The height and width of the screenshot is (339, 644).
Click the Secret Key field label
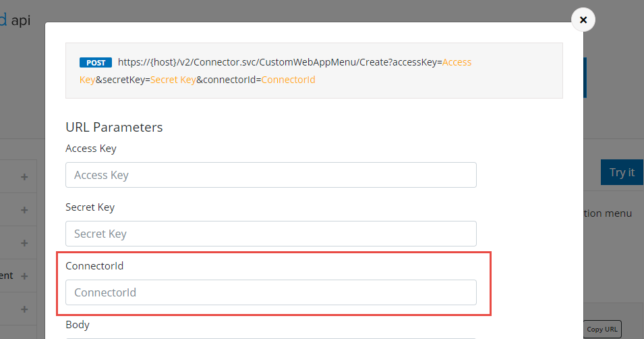point(90,207)
